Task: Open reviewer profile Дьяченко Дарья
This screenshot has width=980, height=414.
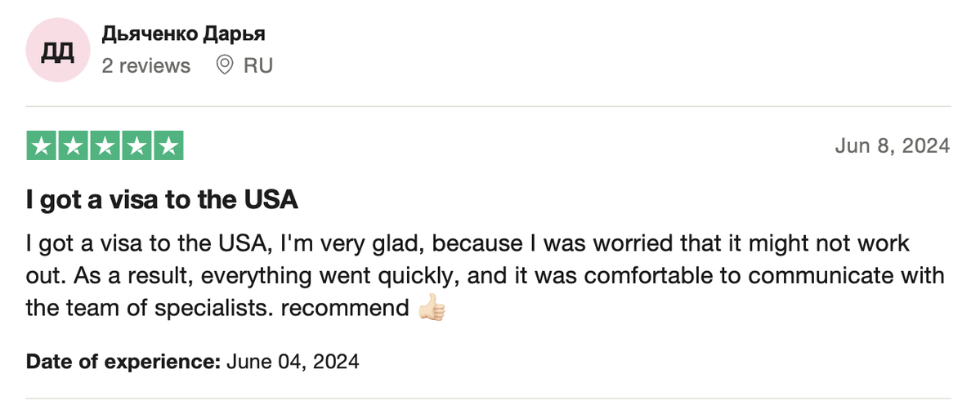Action: 183,34
